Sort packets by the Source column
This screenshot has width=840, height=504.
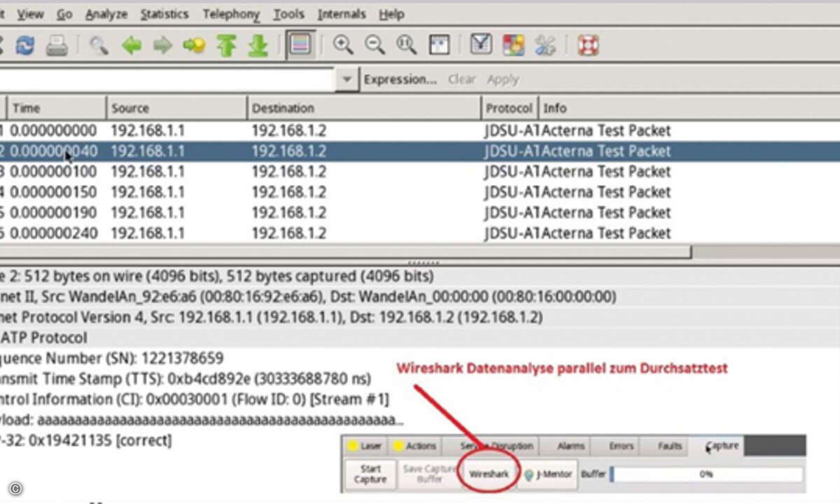pyautogui.click(x=176, y=108)
